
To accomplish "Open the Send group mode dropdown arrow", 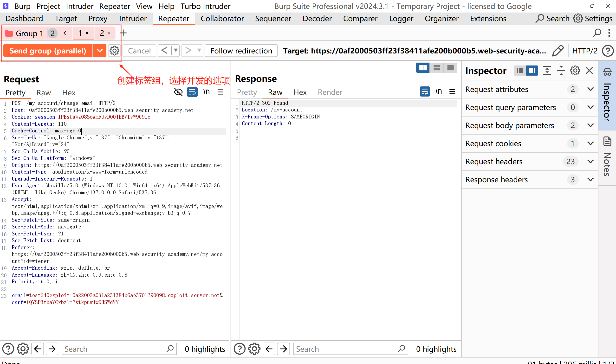I will tap(100, 51).
